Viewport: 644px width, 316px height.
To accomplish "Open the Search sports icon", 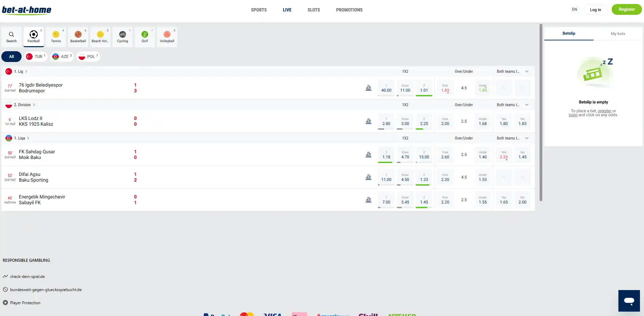I will (11, 37).
